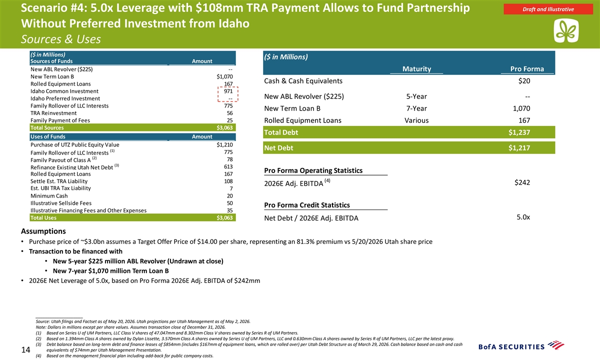Click Family Payout of Class A row
The image size is (600, 364).
(132, 159)
